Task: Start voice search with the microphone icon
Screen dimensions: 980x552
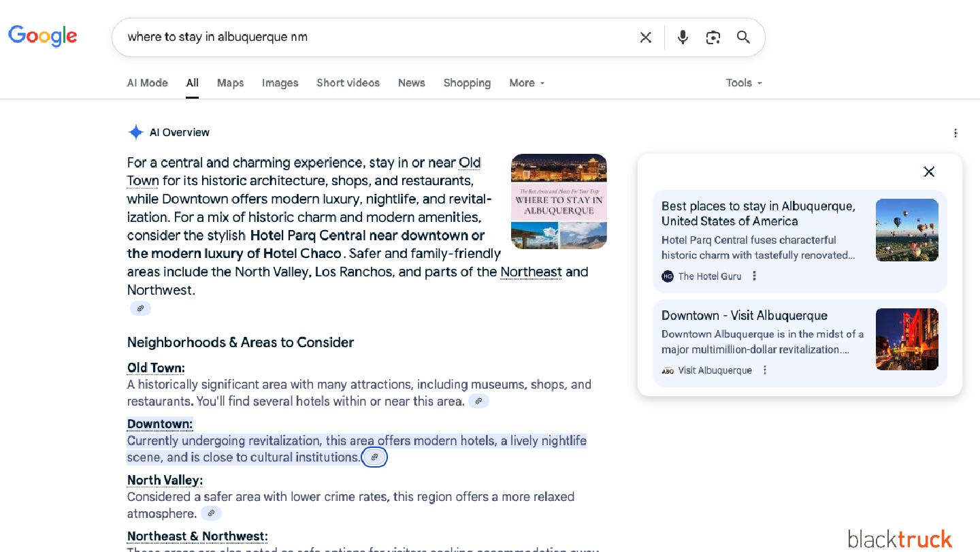Action: 683,37
